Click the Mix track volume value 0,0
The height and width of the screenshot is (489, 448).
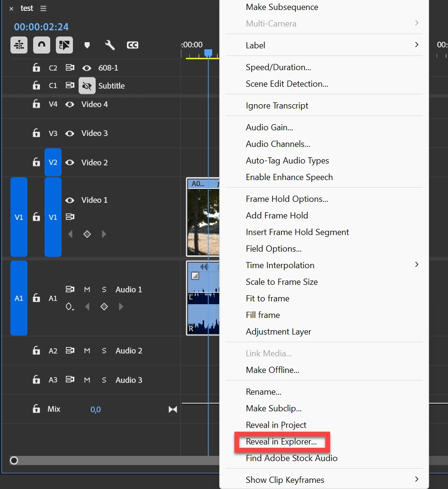pyautogui.click(x=95, y=409)
